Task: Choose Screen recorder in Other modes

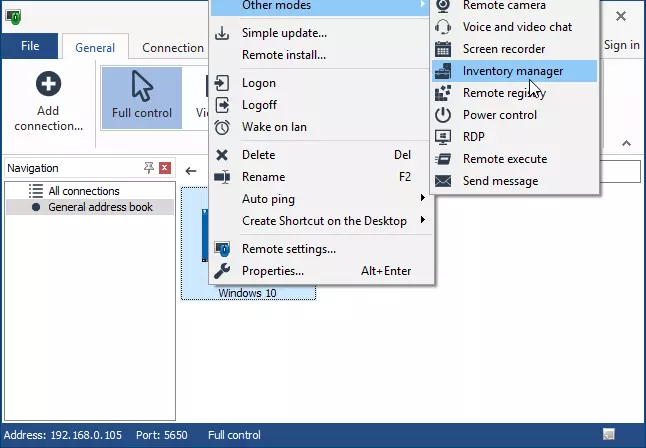Action: pyautogui.click(x=503, y=49)
